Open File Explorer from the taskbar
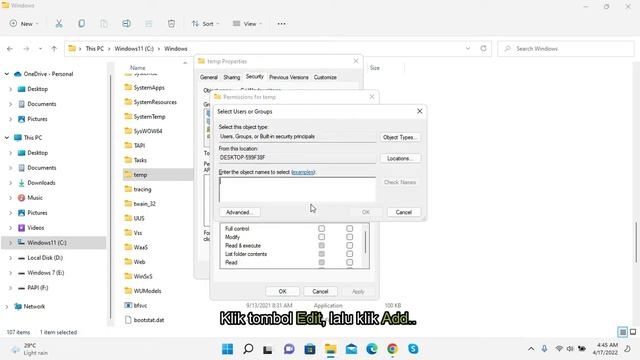Image resolution: width=640 pixels, height=360 pixels. click(x=330, y=349)
